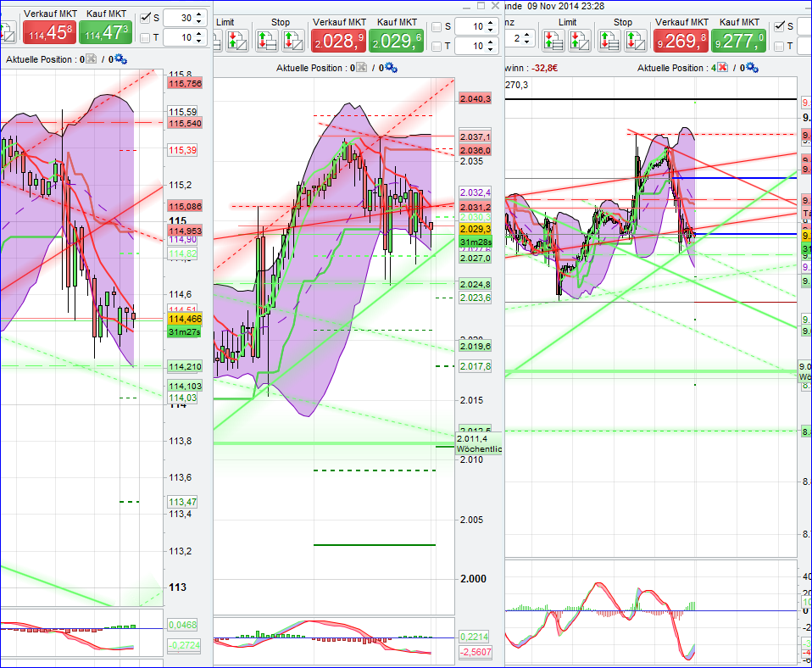Select the sell stop order icon on right panel
Image resolution: width=812 pixels, height=668 pixels.
(x=637, y=39)
